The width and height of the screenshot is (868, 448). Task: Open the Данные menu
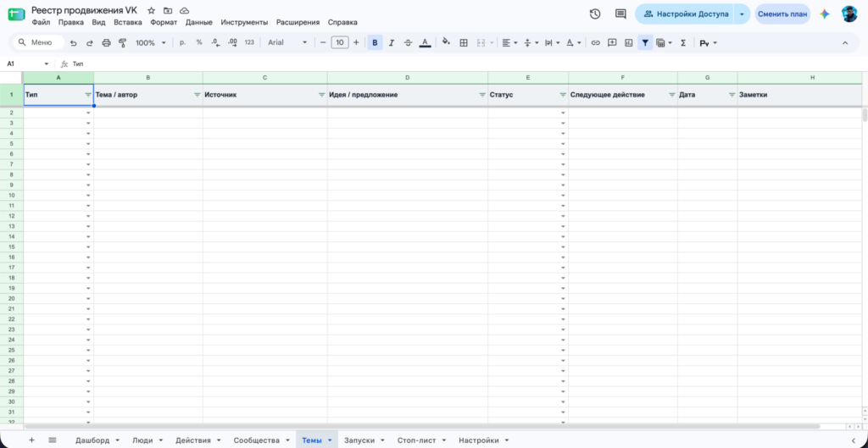click(x=198, y=23)
